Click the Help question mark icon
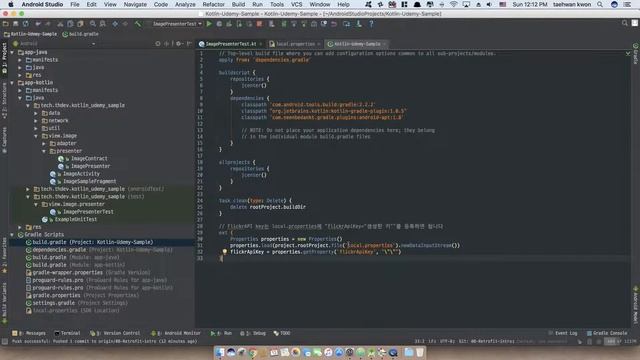640x360 pixels. [371, 24]
